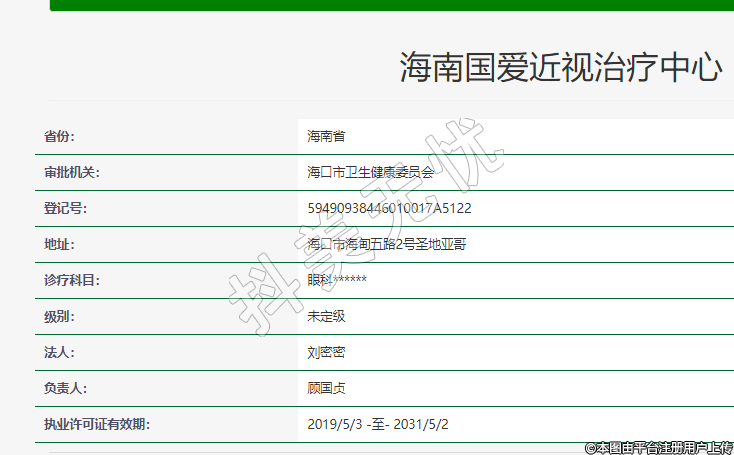Select the 负责人 row label
Image resolution: width=734 pixels, height=455 pixels.
(x=65, y=388)
